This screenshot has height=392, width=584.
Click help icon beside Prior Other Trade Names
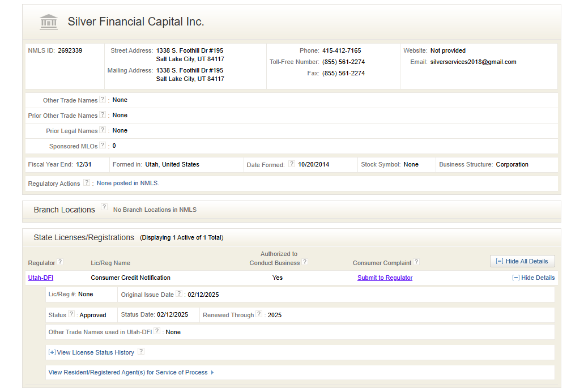pyautogui.click(x=103, y=115)
